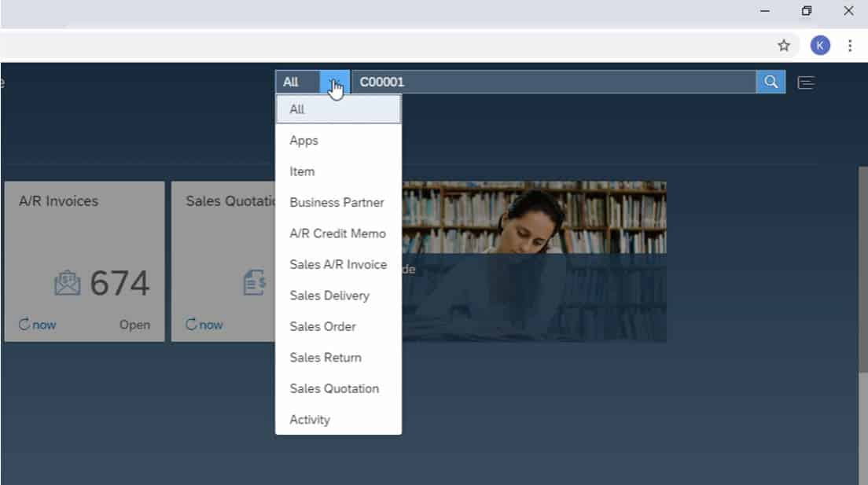Click the A/R Invoices envelope icon

click(x=68, y=284)
